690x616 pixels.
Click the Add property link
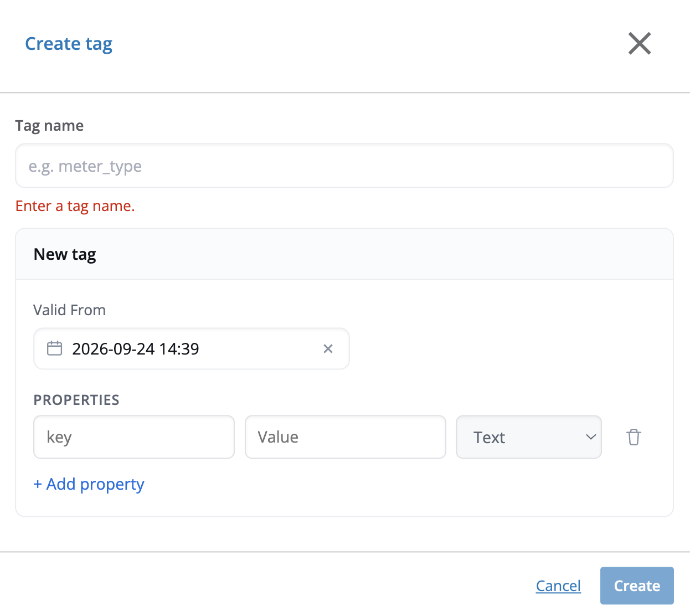[89, 484]
